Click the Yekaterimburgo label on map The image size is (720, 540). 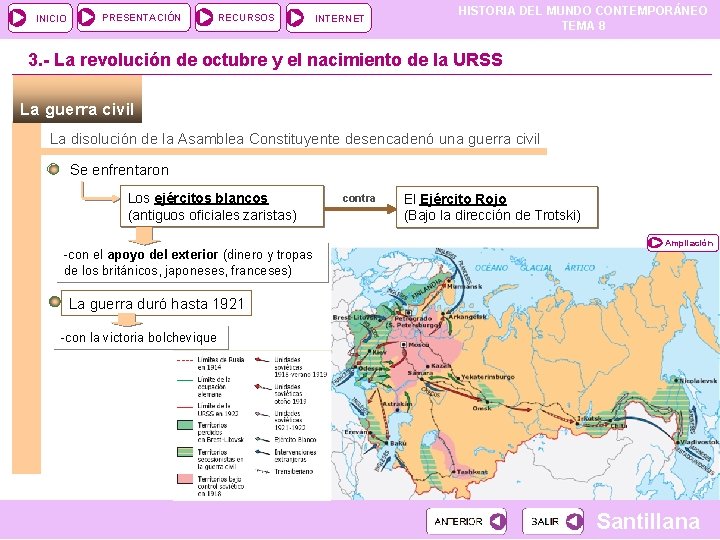click(x=488, y=377)
